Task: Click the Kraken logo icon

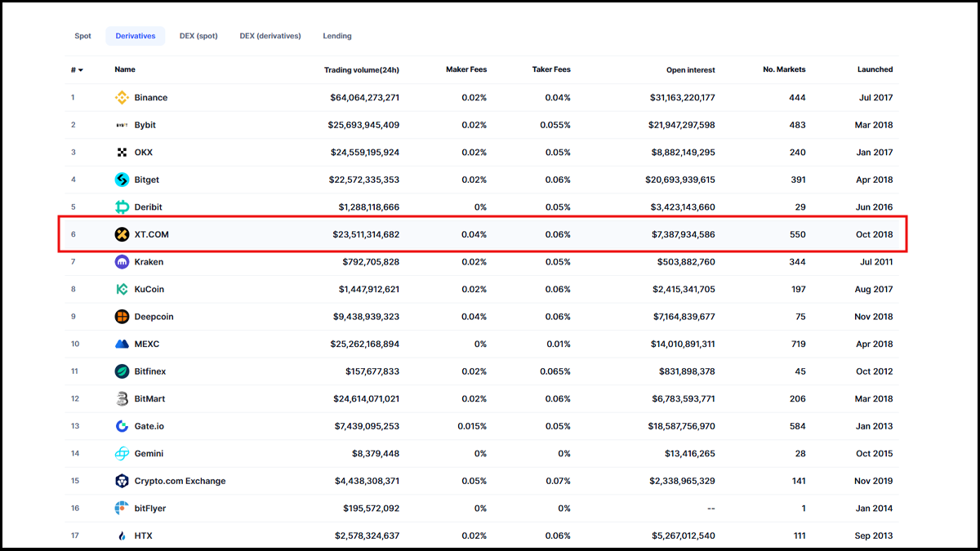Action: click(122, 262)
